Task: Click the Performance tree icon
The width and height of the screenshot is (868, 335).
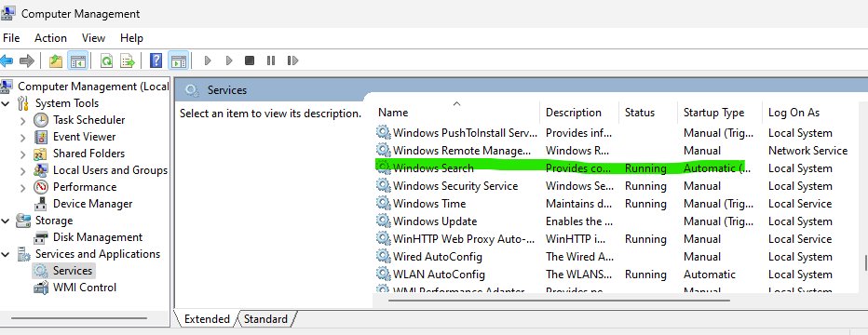Action: click(41, 187)
